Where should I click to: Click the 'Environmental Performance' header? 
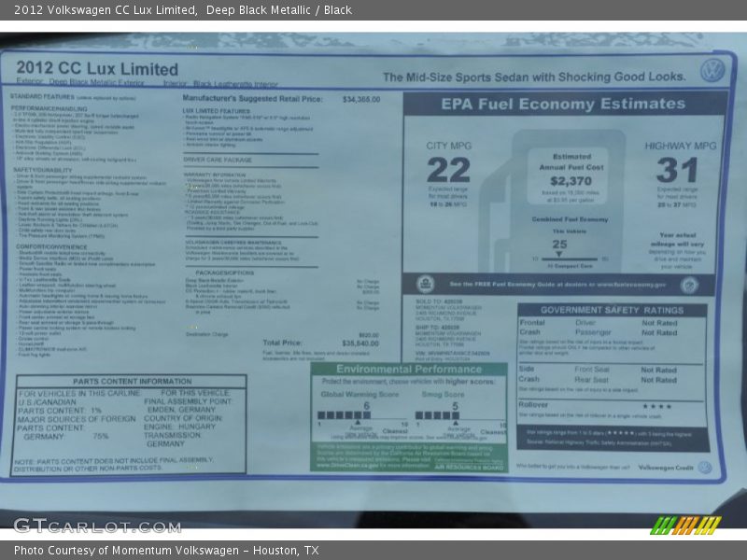tap(409, 369)
